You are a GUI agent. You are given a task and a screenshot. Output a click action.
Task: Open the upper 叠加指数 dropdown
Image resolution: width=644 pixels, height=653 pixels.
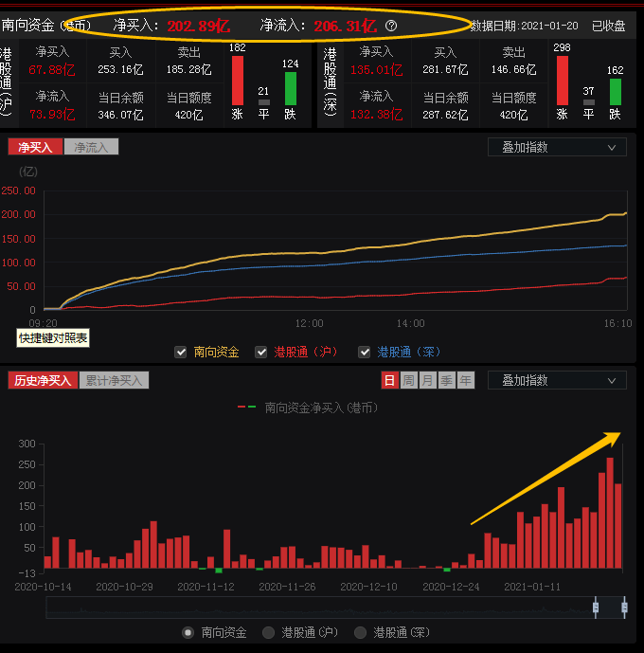tap(557, 147)
